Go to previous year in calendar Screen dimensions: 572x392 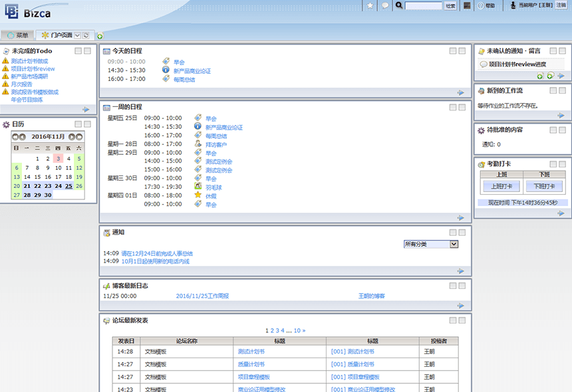pos(15,137)
